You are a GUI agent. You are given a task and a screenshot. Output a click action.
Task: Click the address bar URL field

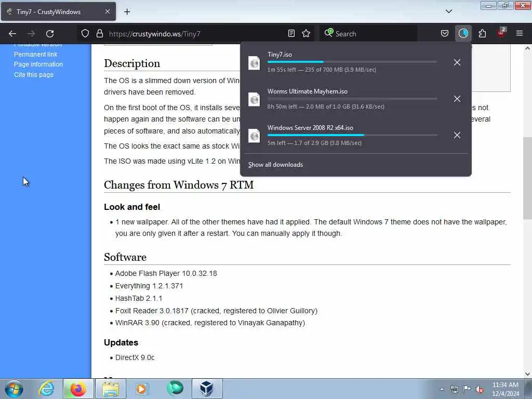click(195, 34)
